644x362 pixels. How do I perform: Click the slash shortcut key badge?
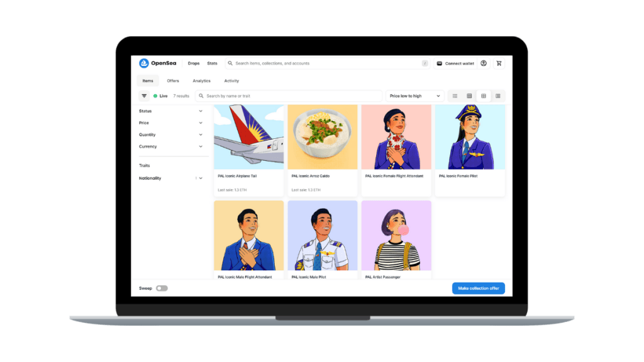425,63
